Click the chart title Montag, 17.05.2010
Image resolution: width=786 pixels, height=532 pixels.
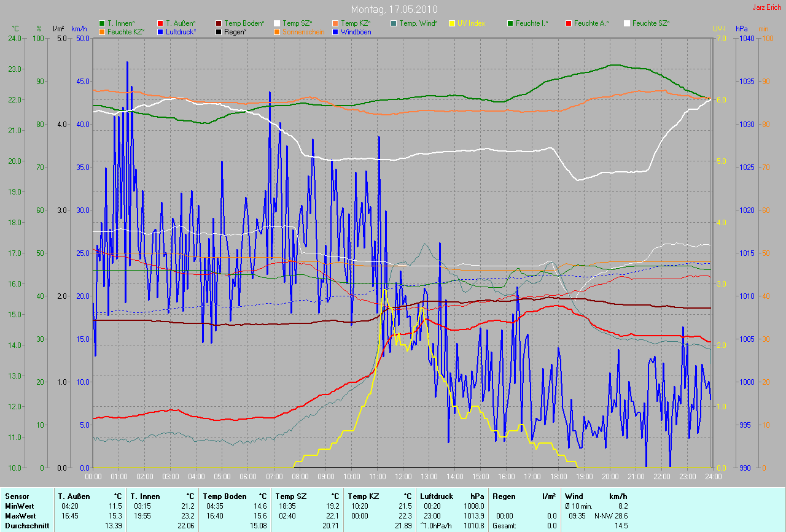[x=393, y=9]
